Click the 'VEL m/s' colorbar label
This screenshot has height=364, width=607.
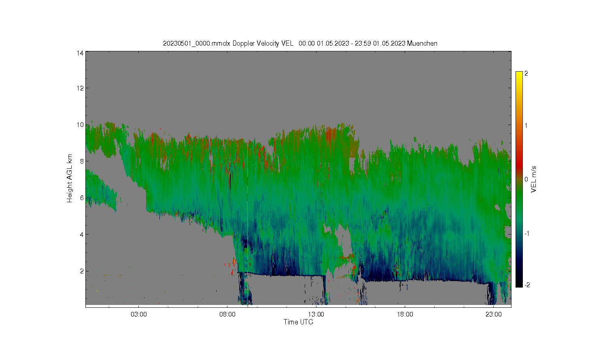coord(534,179)
